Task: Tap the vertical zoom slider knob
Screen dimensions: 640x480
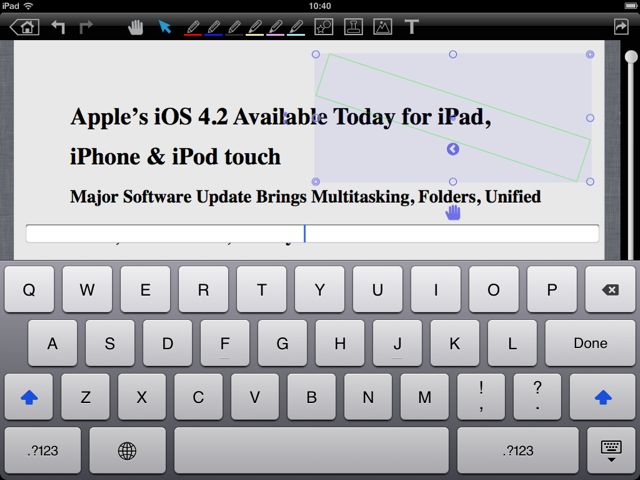Action: coord(631,57)
